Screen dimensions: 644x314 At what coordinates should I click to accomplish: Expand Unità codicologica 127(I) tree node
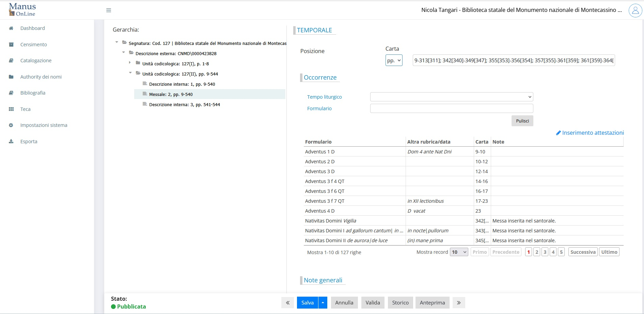click(x=130, y=63)
